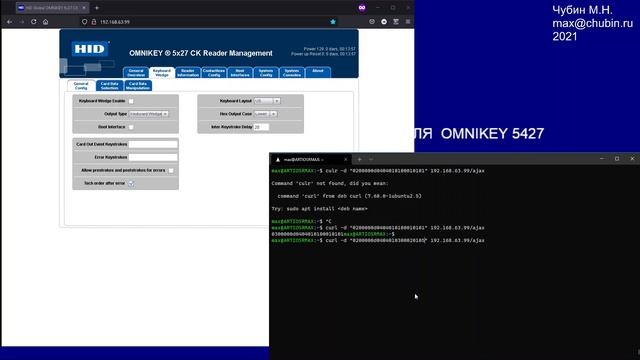Open the Card Data Selection sub-tab
The height and width of the screenshot is (360, 640).
pyautogui.click(x=109, y=86)
